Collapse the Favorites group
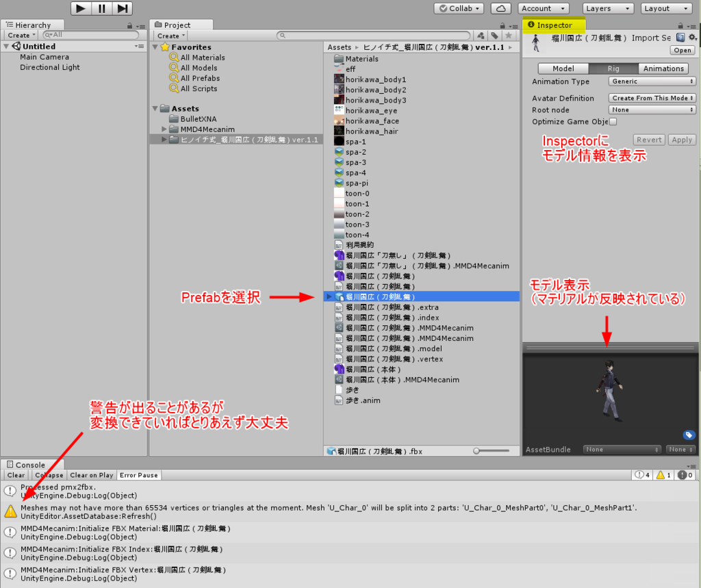701x588 pixels. click(155, 47)
